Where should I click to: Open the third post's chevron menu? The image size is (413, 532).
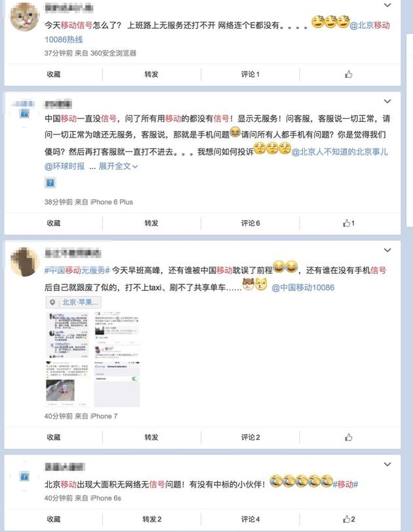click(387, 250)
